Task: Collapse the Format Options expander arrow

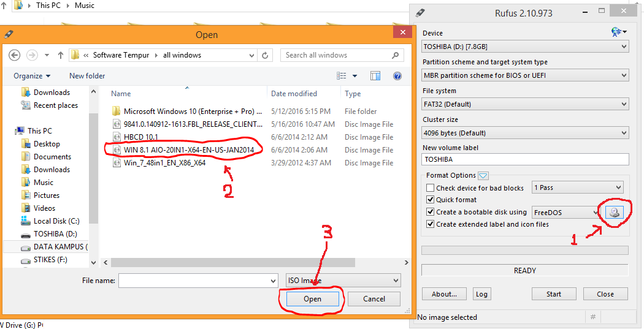Action: pyautogui.click(x=483, y=176)
